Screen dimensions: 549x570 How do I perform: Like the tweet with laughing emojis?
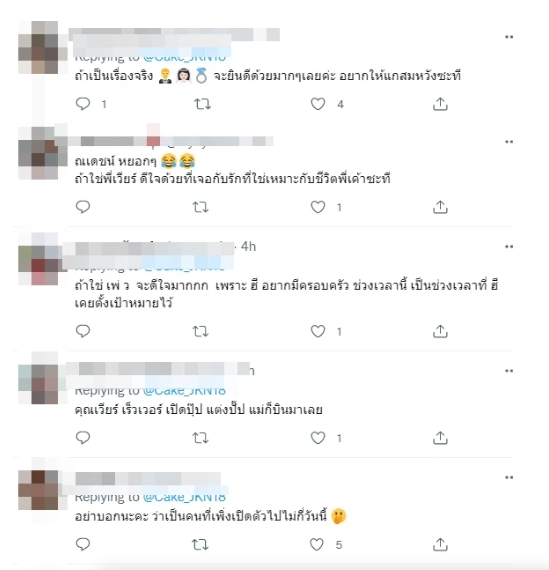coord(318,207)
